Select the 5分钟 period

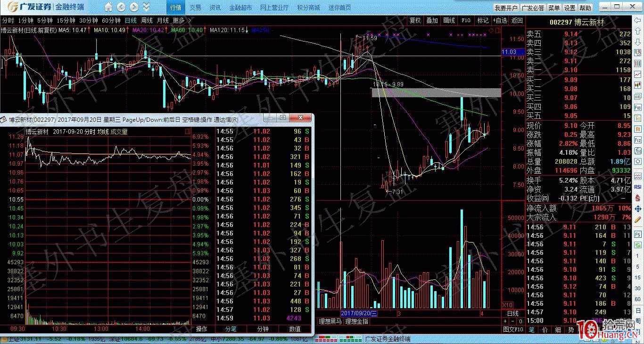click(45, 20)
